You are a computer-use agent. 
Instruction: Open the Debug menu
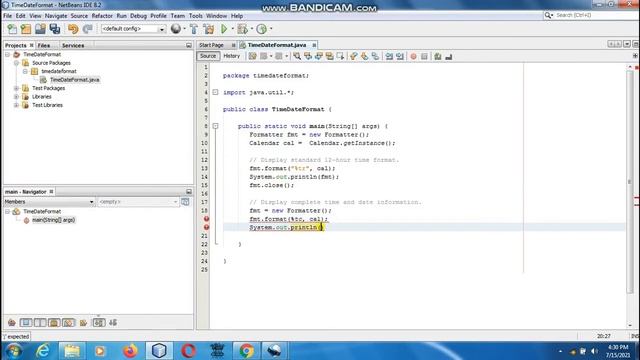(138, 16)
